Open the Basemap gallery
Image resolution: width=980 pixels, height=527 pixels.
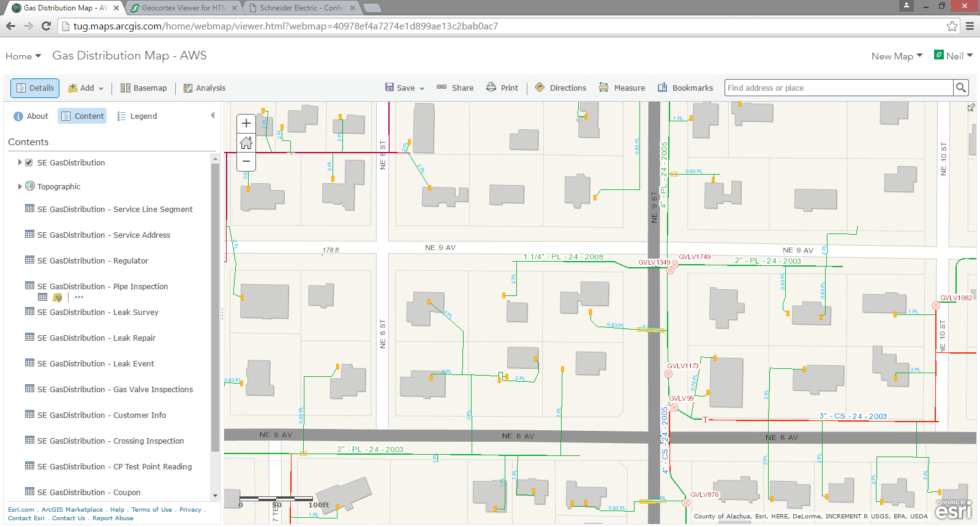tap(143, 88)
